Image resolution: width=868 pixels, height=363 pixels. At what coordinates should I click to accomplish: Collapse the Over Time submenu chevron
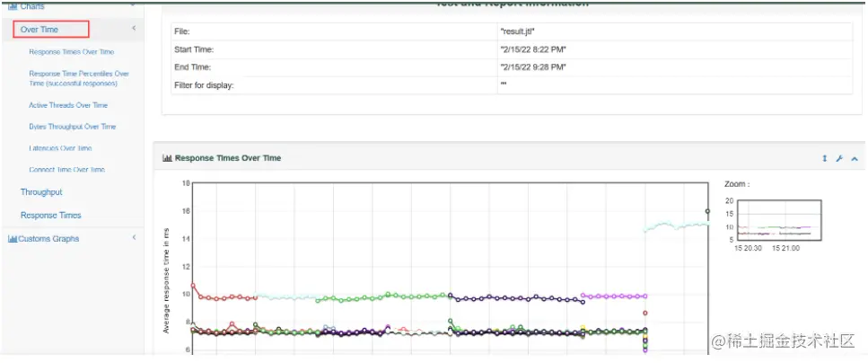134,28
